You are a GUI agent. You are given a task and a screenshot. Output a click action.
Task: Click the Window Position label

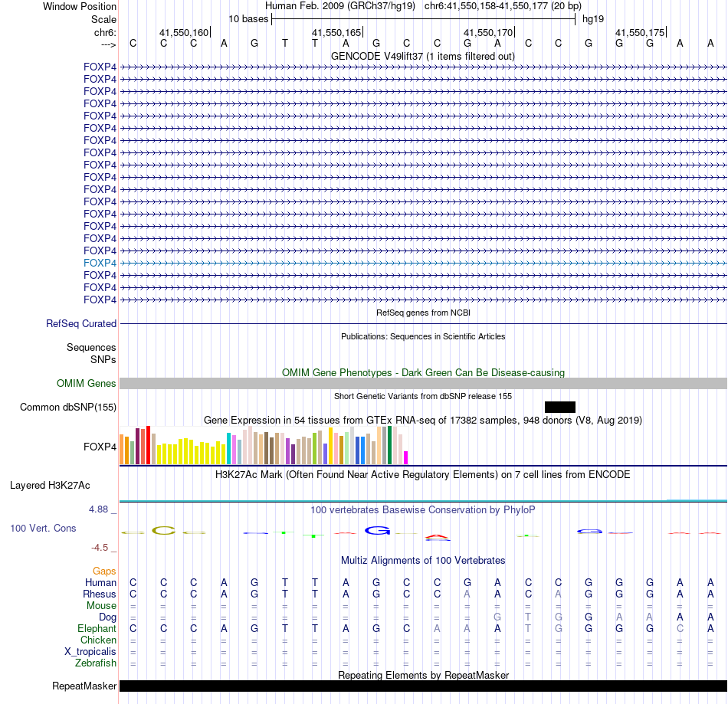tap(80, 6)
